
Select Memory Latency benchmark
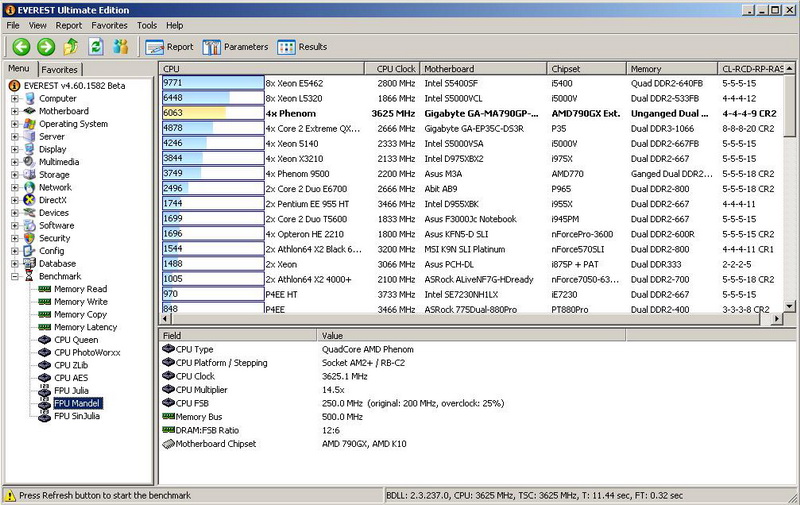pos(85,327)
